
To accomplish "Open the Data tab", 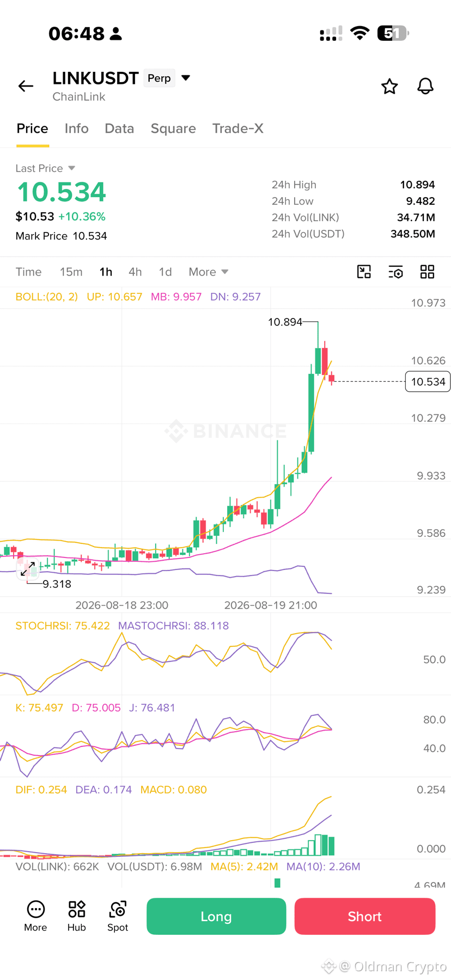I will (x=119, y=128).
